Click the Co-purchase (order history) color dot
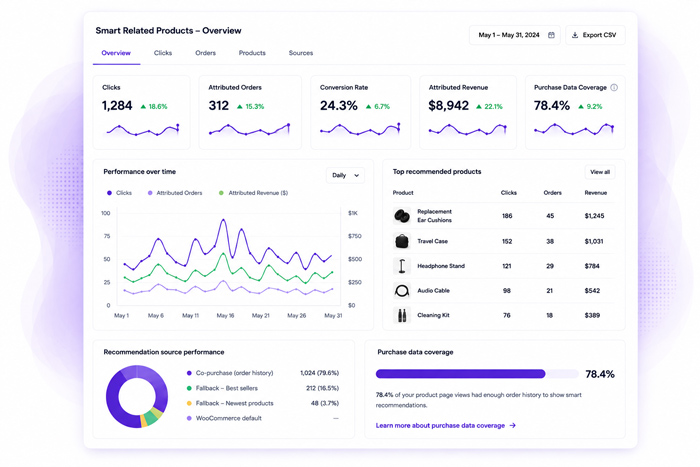 coord(189,373)
